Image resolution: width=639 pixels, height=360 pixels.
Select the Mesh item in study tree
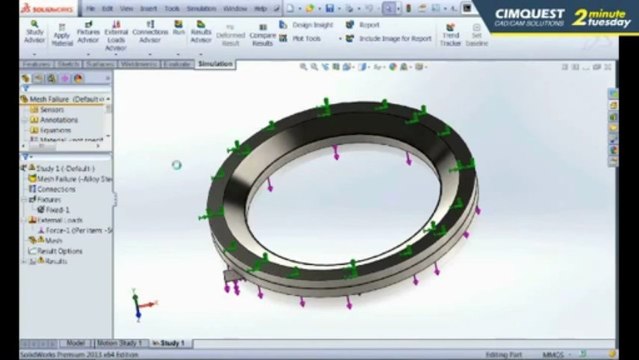tap(45, 241)
